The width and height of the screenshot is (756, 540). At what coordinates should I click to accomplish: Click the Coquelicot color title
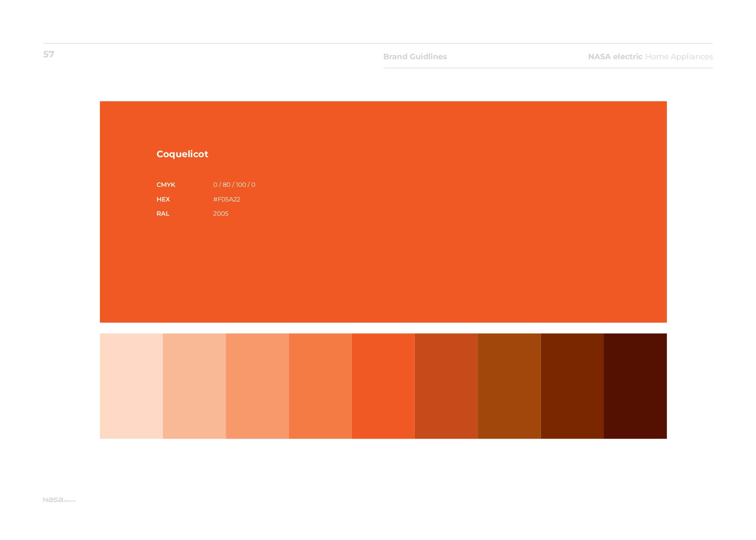(182, 154)
